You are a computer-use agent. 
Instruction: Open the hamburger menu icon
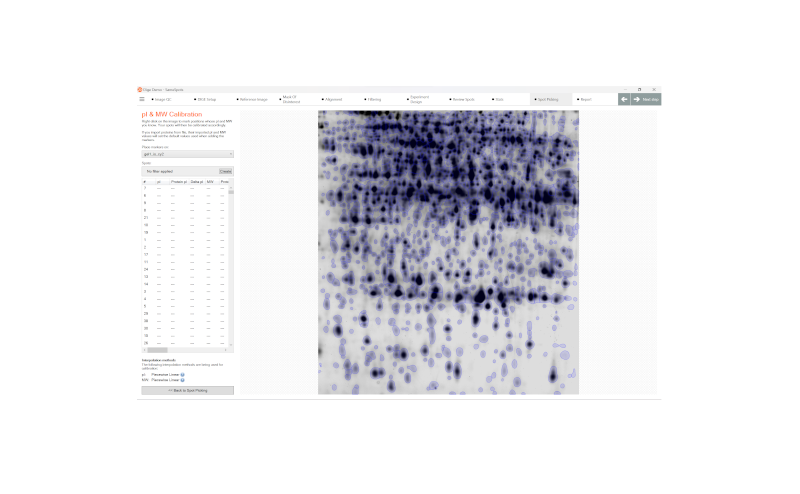click(142, 99)
